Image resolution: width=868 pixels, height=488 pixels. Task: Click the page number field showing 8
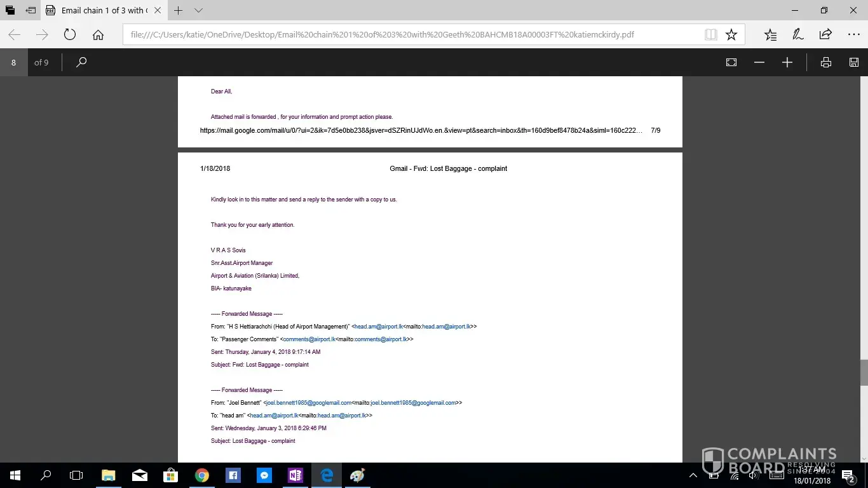click(14, 62)
